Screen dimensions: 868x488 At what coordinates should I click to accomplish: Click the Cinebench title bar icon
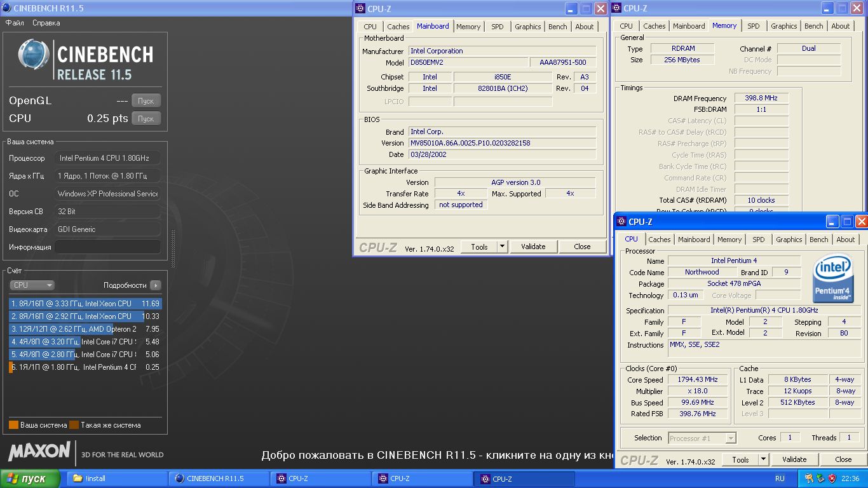[x=6, y=8]
